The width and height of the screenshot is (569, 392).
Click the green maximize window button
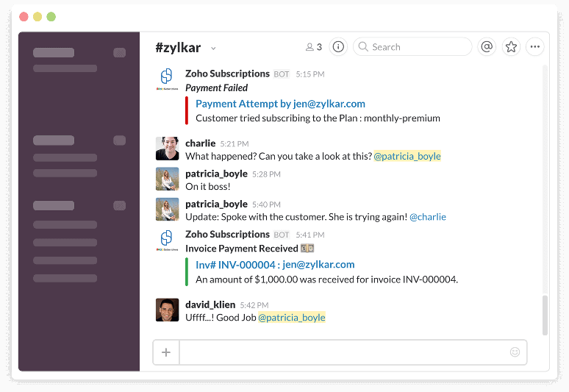[51, 17]
